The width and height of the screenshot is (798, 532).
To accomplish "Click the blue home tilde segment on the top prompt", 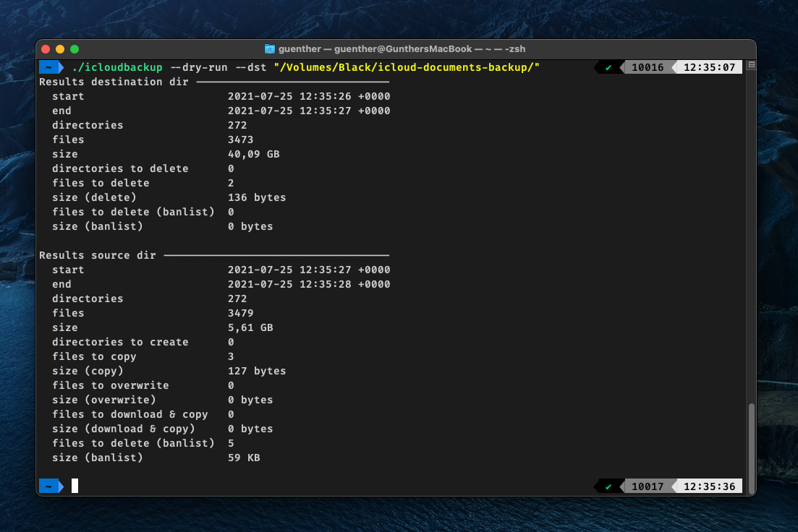I will [x=48, y=67].
